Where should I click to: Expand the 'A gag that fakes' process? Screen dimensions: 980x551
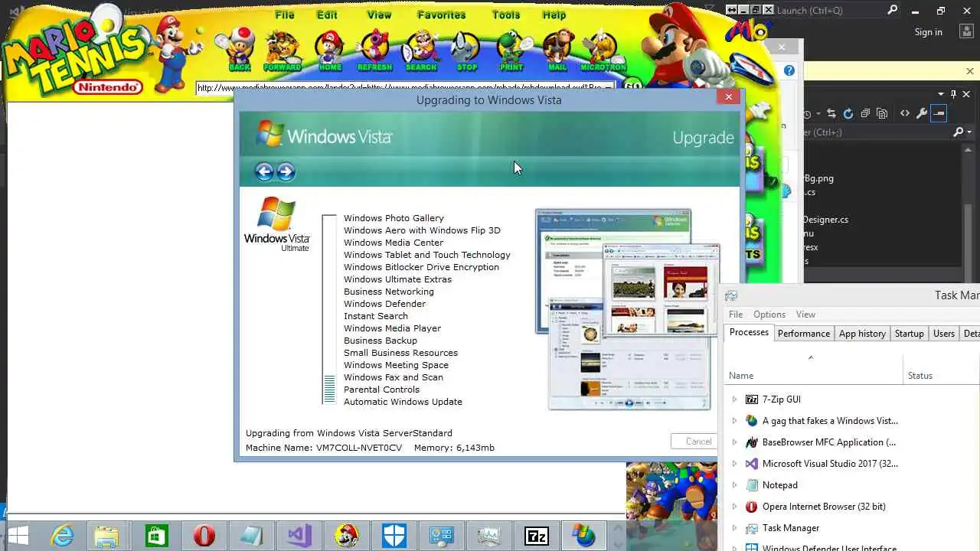(x=734, y=421)
